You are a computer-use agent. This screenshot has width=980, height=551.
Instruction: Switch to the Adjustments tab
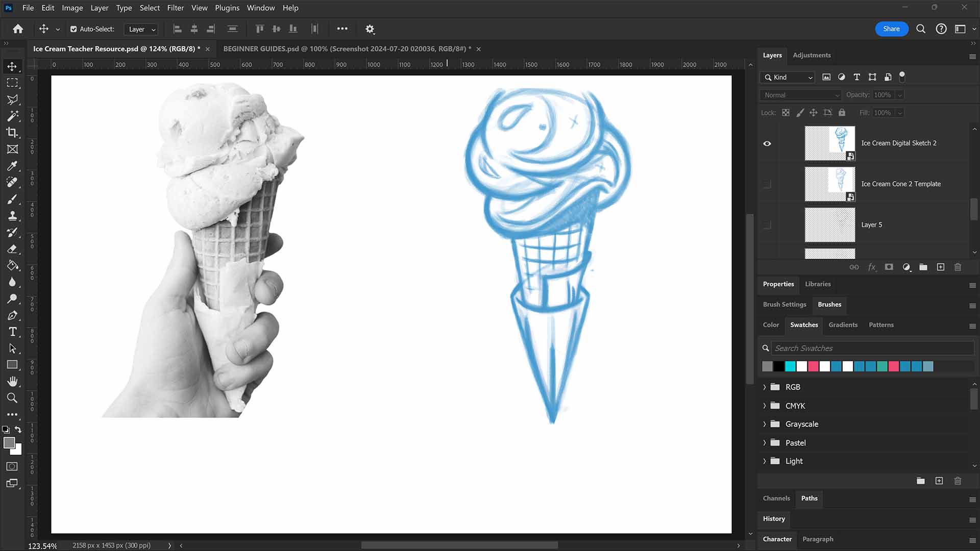812,55
